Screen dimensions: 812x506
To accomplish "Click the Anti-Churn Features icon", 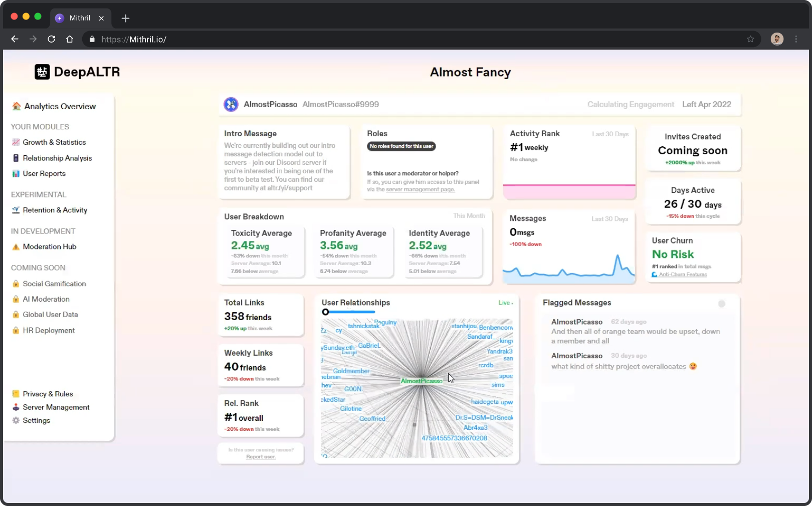I will tap(655, 275).
